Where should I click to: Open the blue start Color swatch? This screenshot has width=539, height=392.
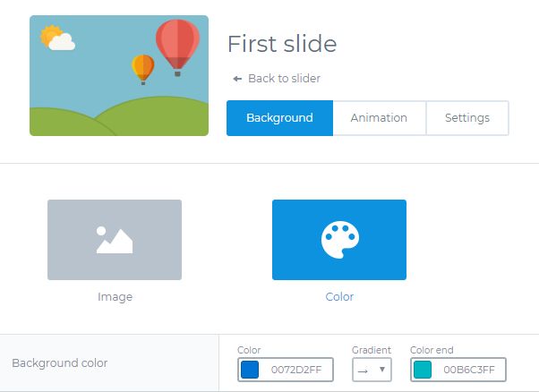(250, 370)
